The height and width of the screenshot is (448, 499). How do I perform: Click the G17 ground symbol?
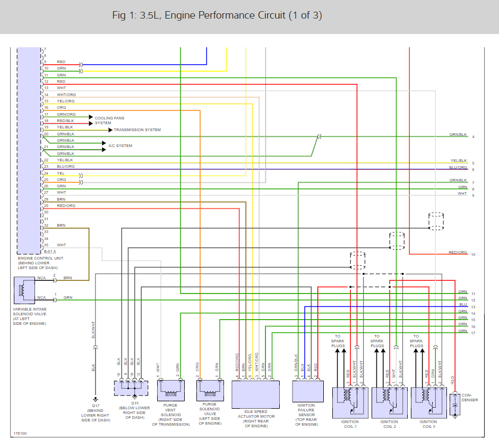pos(95,399)
